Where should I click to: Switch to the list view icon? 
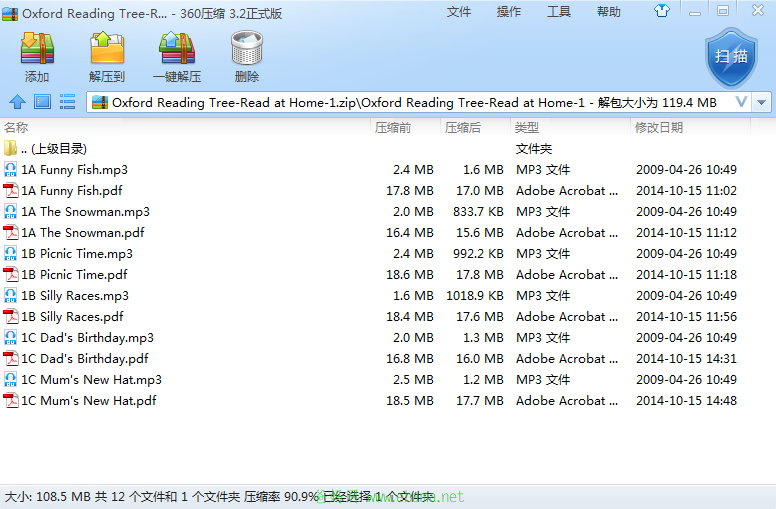point(67,102)
